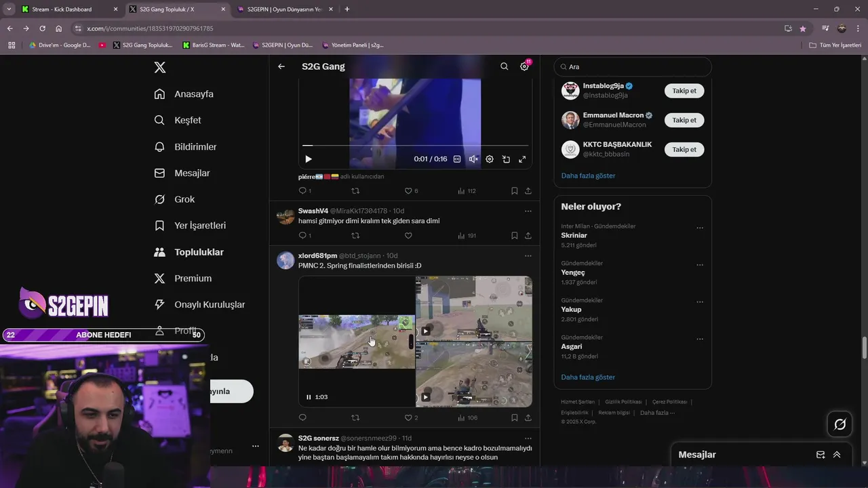This screenshot has width=868, height=488.
Task: Show more trends under Neler oluyor
Action: pos(588,377)
